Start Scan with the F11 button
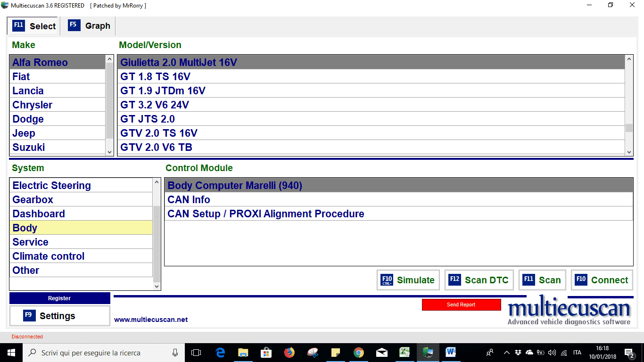Viewport: 644px width, 362px height. click(542, 280)
